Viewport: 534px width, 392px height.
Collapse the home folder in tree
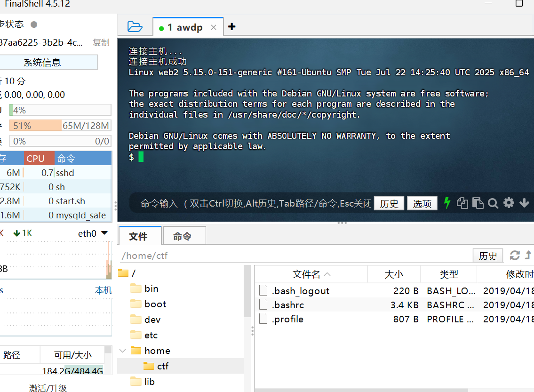click(123, 351)
